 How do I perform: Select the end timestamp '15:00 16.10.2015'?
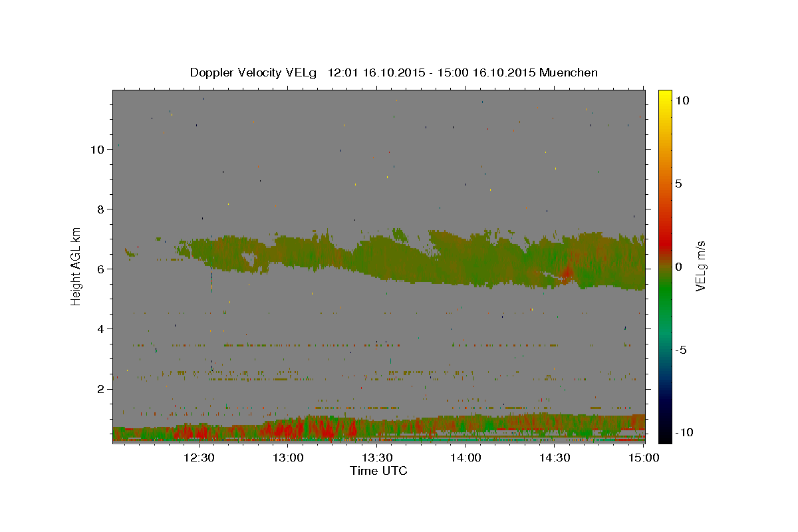(x=487, y=72)
